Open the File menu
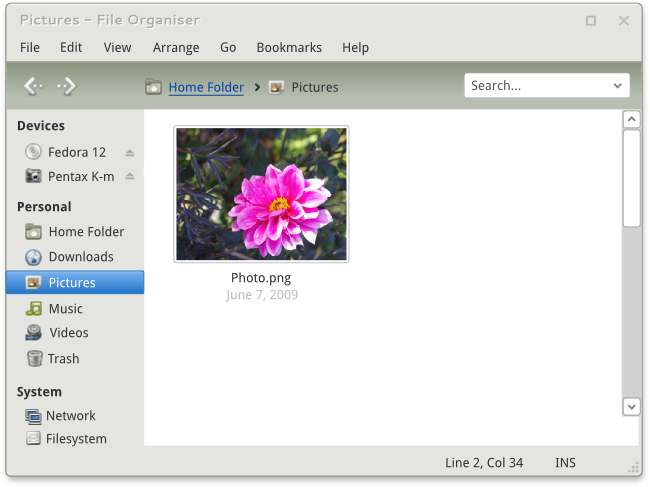The width and height of the screenshot is (650, 487). pyautogui.click(x=30, y=48)
